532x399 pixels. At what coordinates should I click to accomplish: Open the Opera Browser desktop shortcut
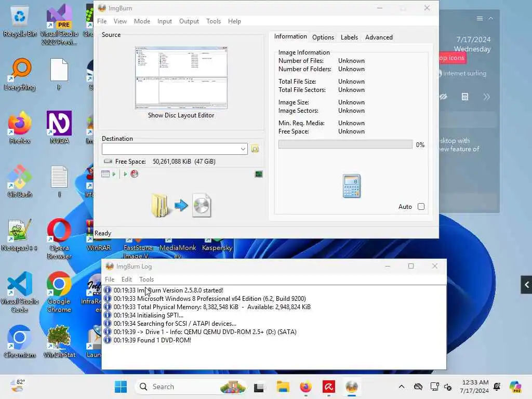tap(59, 238)
